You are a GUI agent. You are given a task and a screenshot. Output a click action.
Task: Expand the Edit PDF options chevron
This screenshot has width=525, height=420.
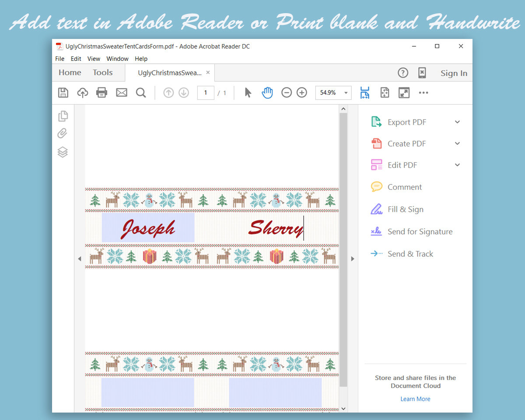457,165
